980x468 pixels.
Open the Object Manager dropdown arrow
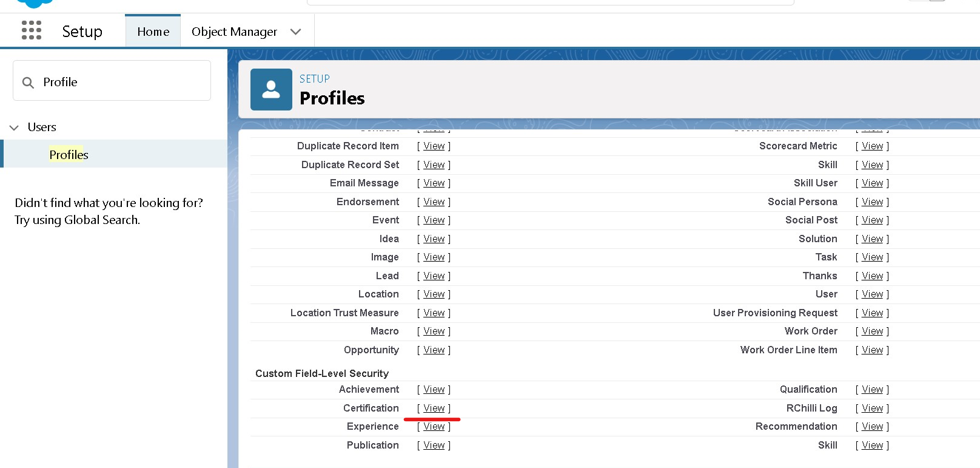pyautogui.click(x=295, y=32)
